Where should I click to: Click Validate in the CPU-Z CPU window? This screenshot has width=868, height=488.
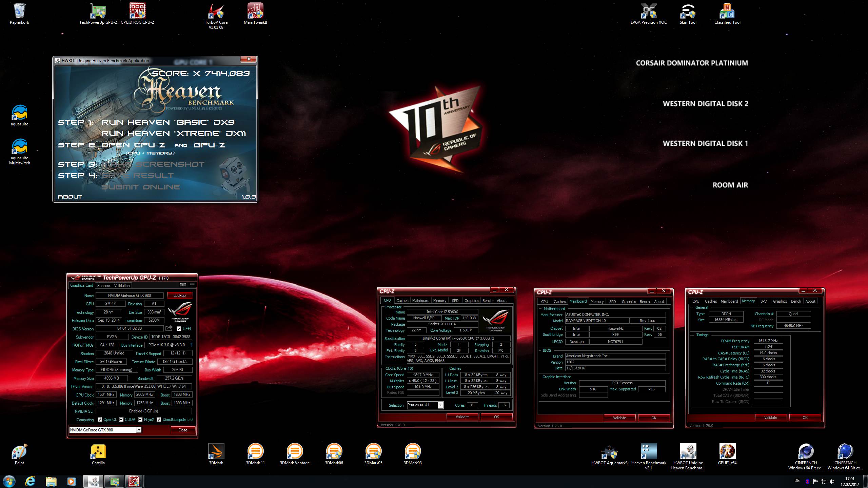[x=462, y=417]
